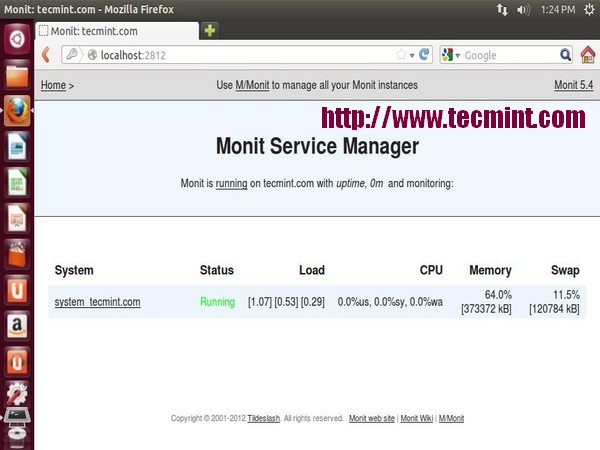Click the Firefox icon in the dock
This screenshot has width=600, height=450.
tap(17, 111)
